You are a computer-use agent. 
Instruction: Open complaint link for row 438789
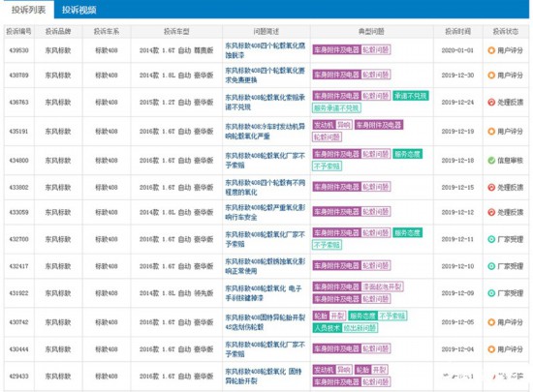tap(266, 75)
